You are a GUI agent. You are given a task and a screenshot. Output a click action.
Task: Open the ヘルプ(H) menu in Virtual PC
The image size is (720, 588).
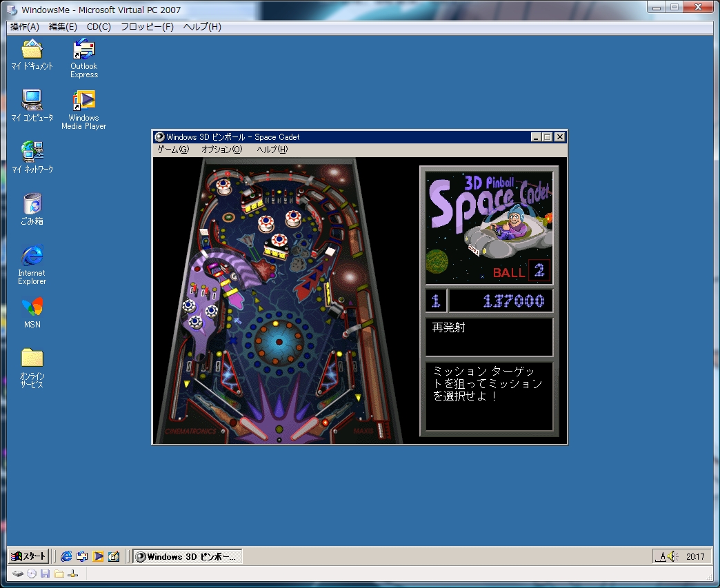click(202, 27)
